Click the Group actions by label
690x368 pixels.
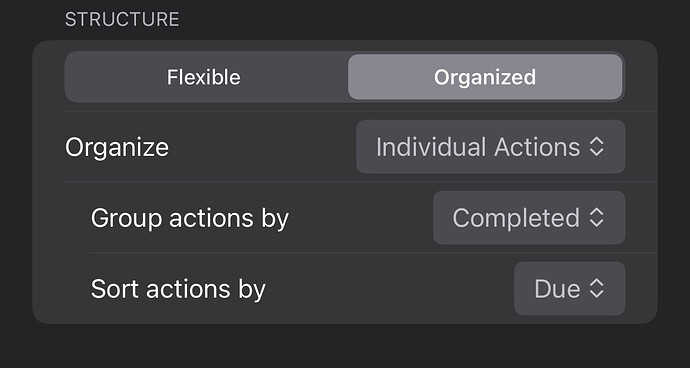coord(190,218)
